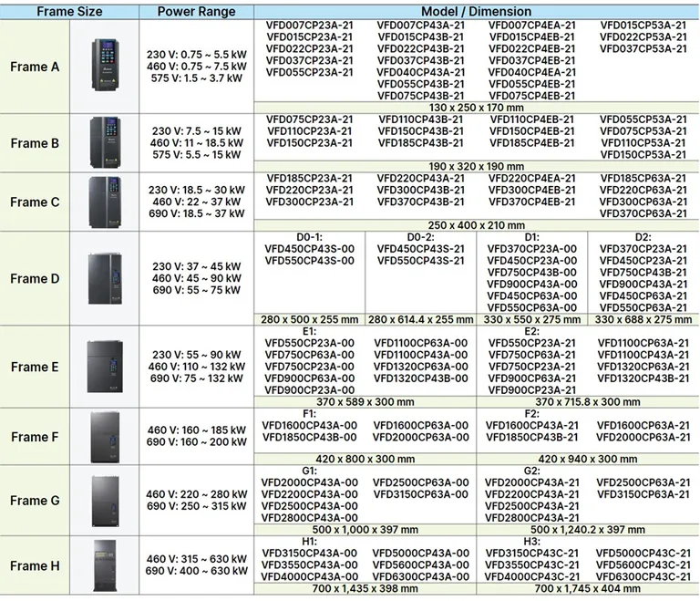Select model VFD1600CP43A-00 in Frame F

[310, 424]
